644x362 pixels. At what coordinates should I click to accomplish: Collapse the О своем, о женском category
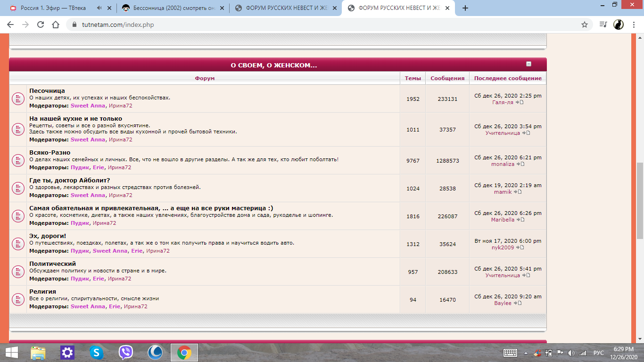tap(528, 64)
